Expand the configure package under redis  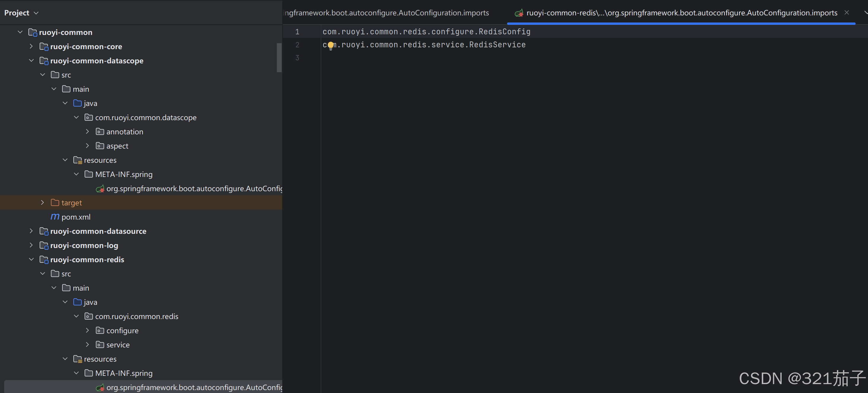(x=88, y=331)
